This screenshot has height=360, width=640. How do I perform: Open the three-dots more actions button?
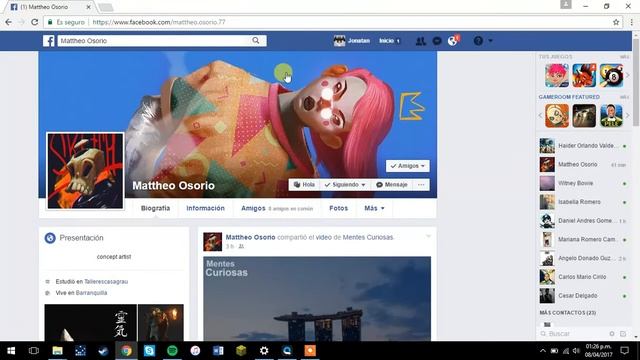tap(421, 184)
